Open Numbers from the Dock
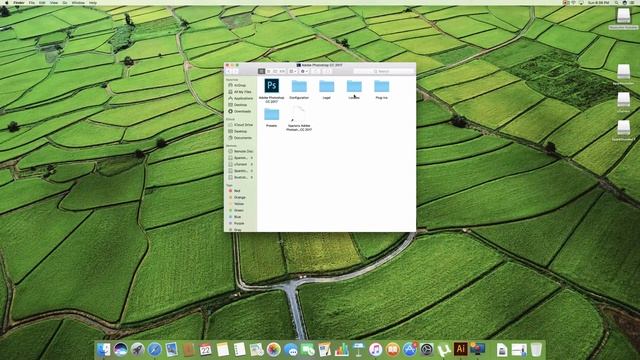This screenshot has width=640, height=360. (x=342, y=349)
